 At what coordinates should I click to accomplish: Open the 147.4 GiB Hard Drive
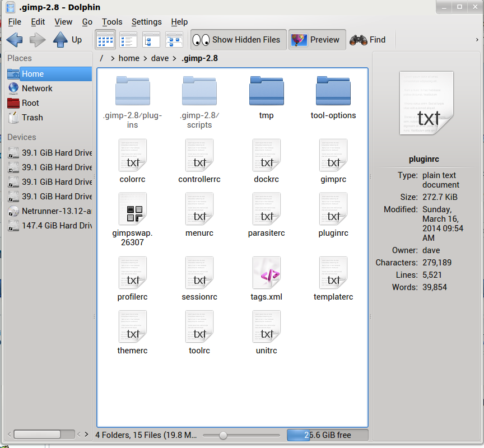point(49,226)
